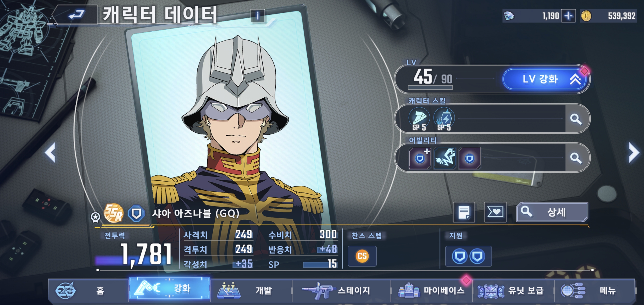Tap the first shield-plus ability icon
Image resolution: width=644 pixels, height=305 pixels.
click(x=420, y=158)
